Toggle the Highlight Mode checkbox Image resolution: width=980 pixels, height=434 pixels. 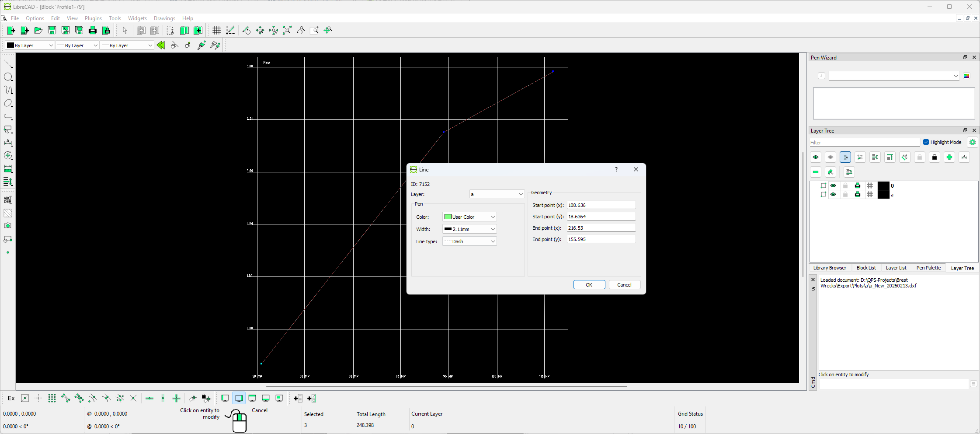coord(926,142)
